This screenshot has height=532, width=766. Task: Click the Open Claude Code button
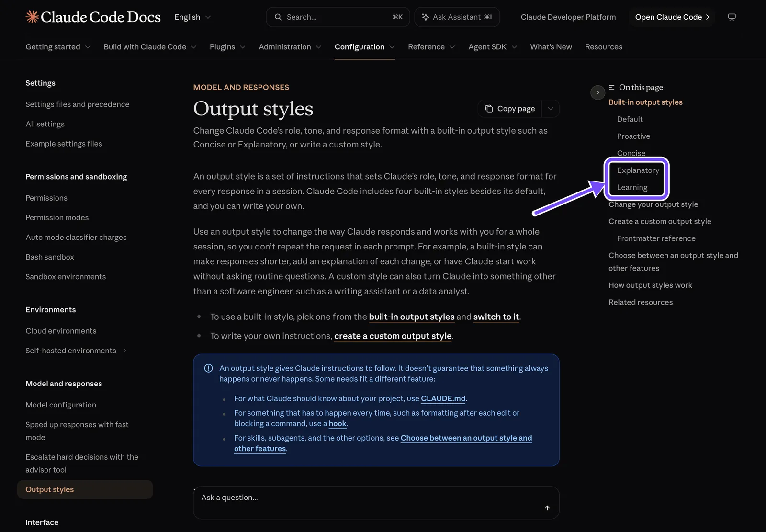tap(672, 17)
